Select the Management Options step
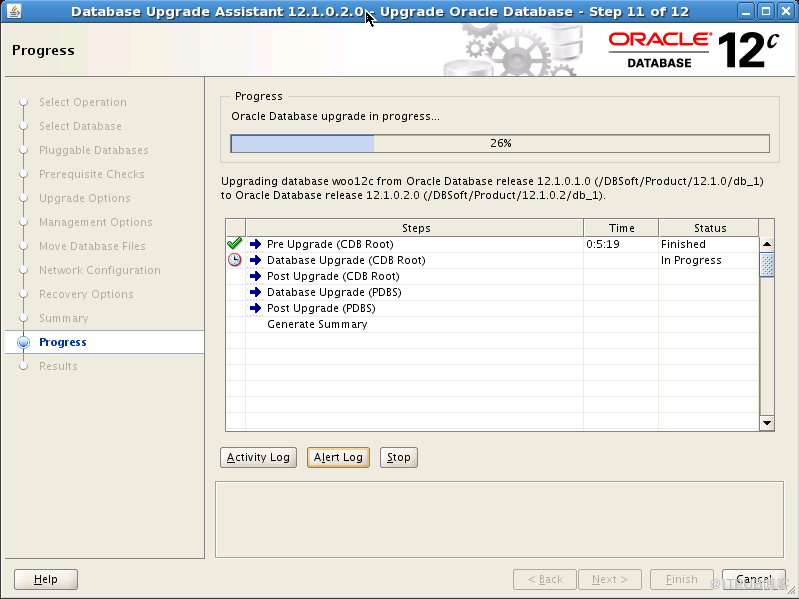 (x=96, y=222)
